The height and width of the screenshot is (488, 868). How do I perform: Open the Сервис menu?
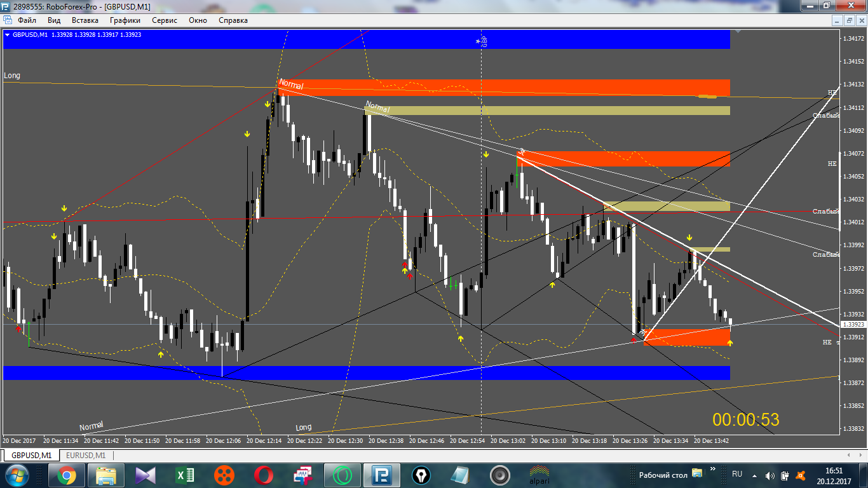click(165, 20)
